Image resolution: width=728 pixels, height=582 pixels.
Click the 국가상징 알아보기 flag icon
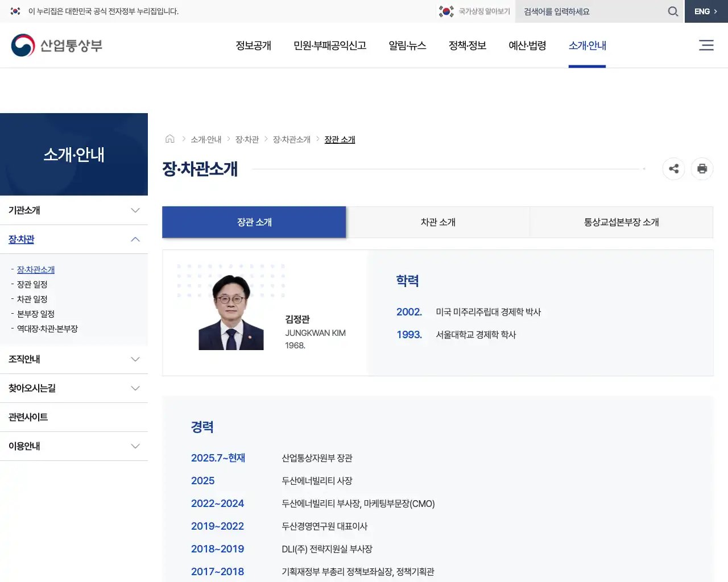(x=446, y=11)
